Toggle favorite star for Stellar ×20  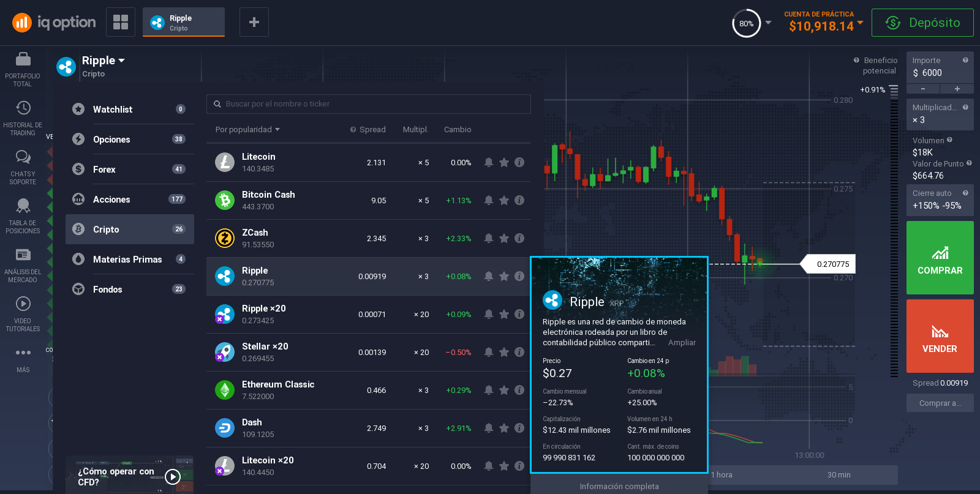(504, 352)
